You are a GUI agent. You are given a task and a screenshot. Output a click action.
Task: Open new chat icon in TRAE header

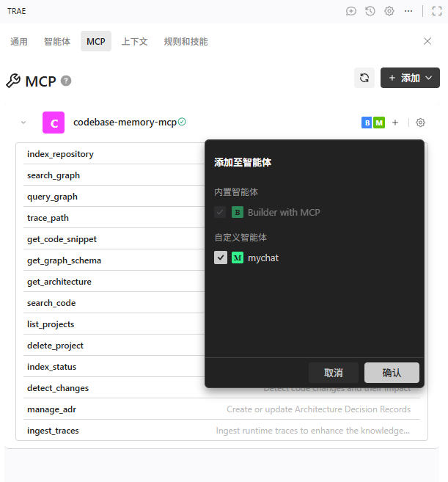(x=351, y=12)
